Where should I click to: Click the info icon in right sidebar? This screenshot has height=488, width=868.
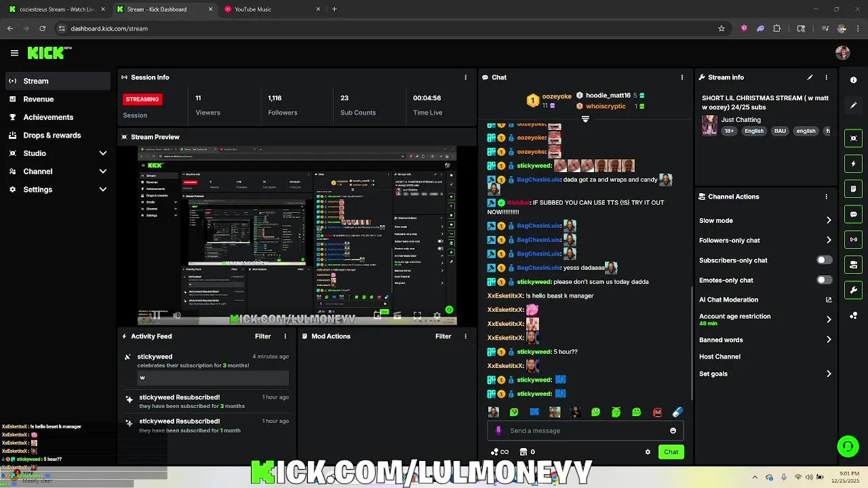853,80
